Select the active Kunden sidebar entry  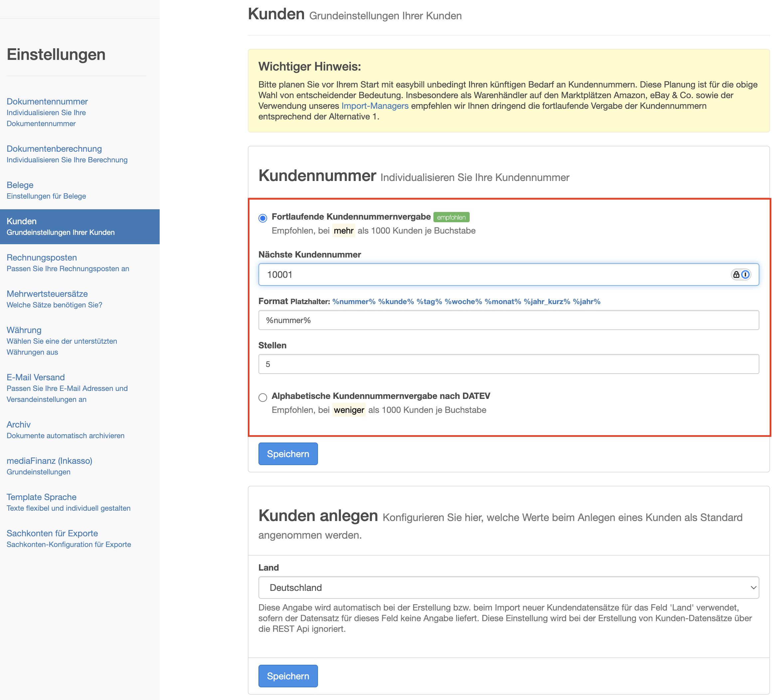79,227
